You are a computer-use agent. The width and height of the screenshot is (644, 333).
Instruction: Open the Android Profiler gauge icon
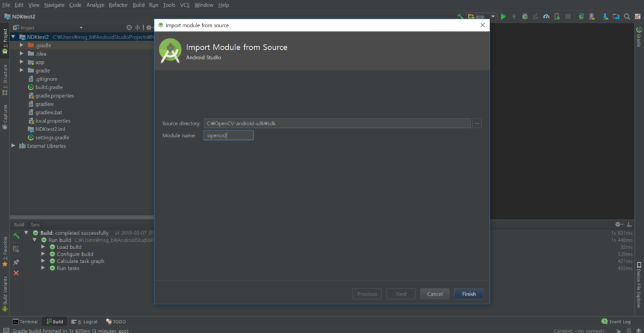(546, 17)
